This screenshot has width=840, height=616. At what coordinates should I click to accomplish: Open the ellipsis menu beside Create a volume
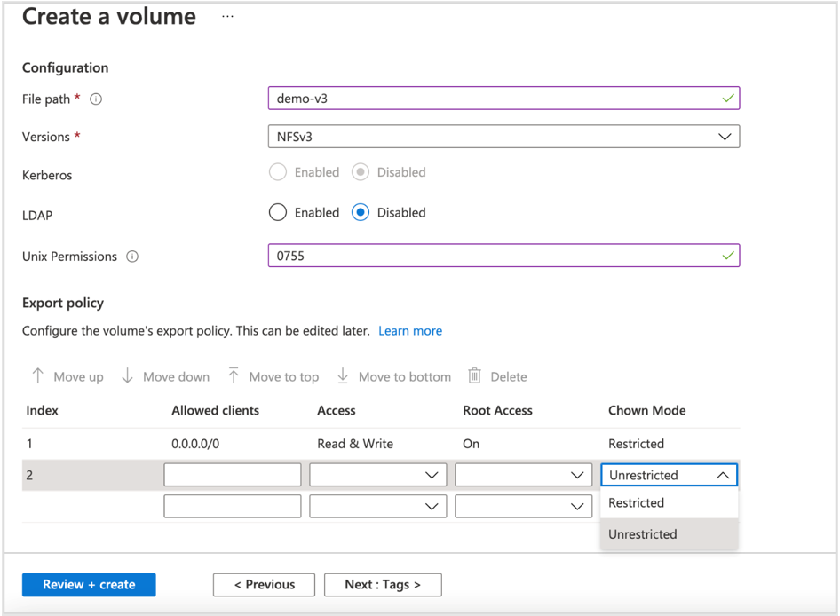tap(227, 15)
